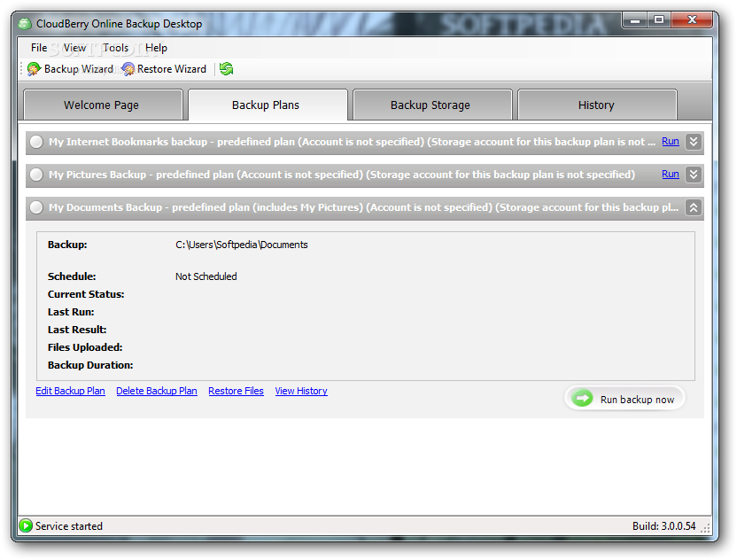Click the Last Result: label

tap(77, 331)
